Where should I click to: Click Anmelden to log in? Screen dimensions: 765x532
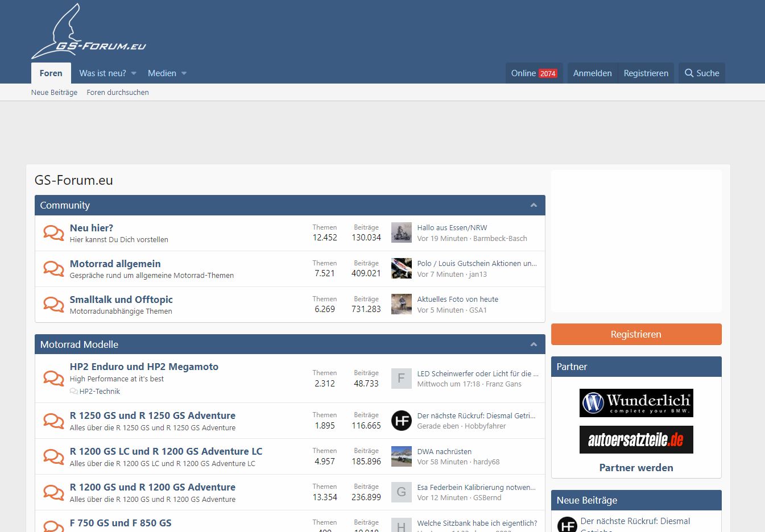tap(593, 73)
